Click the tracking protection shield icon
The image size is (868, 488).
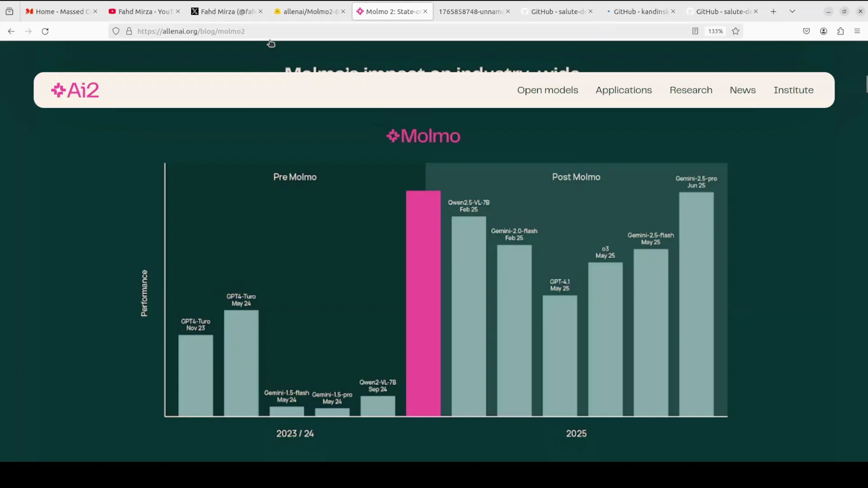point(116,31)
